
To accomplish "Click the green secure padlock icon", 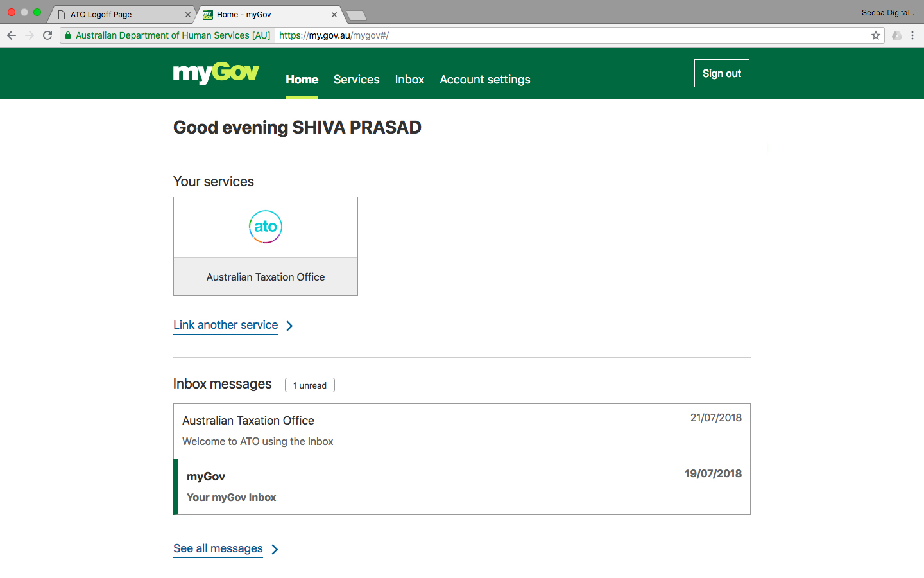I will 68,35.
